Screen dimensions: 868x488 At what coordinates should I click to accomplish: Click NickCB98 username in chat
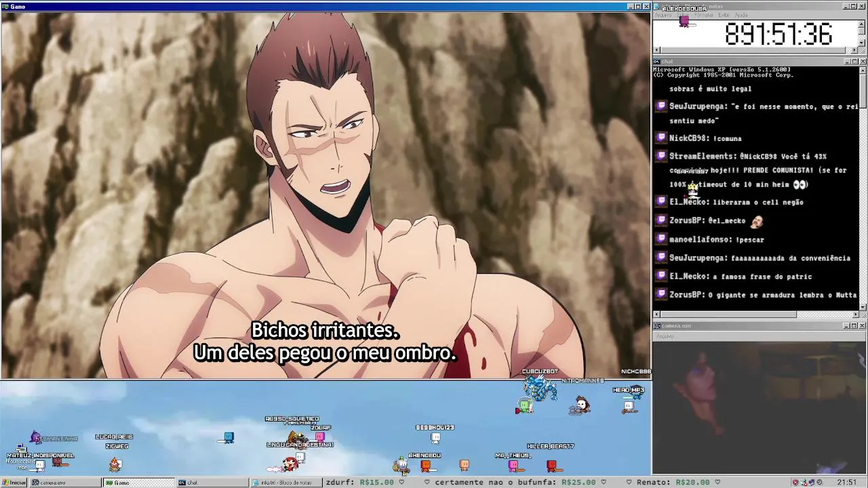[x=689, y=138]
